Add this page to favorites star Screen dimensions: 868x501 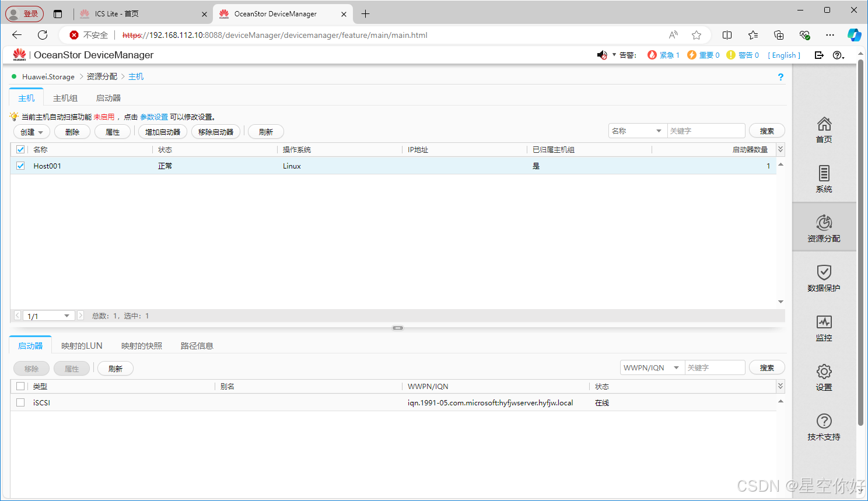coord(696,35)
